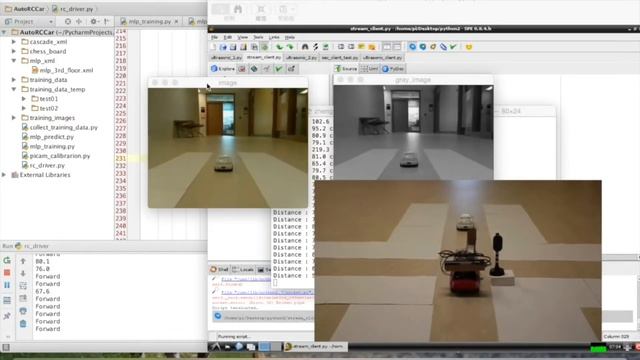Switch to ultrasonic_client.py tab in SPE

382,58
